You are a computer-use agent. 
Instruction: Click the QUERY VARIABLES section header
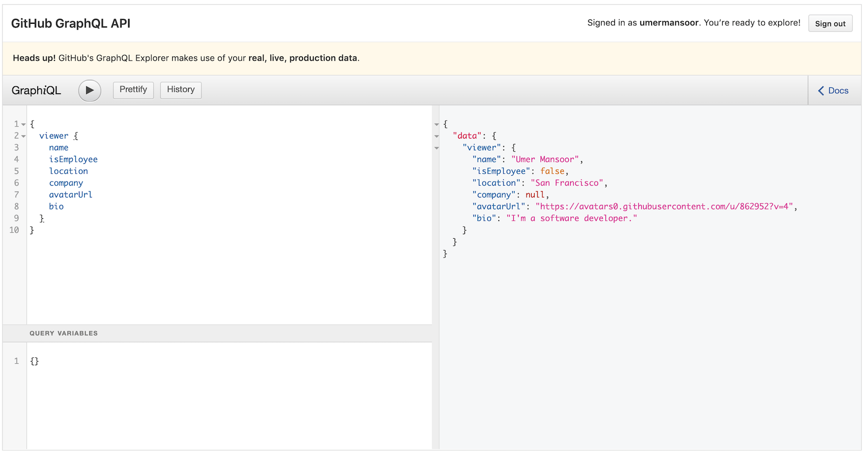point(64,333)
